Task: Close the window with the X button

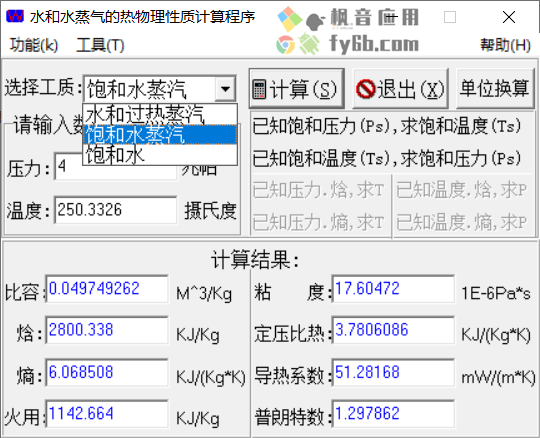Action: (x=509, y=17)
